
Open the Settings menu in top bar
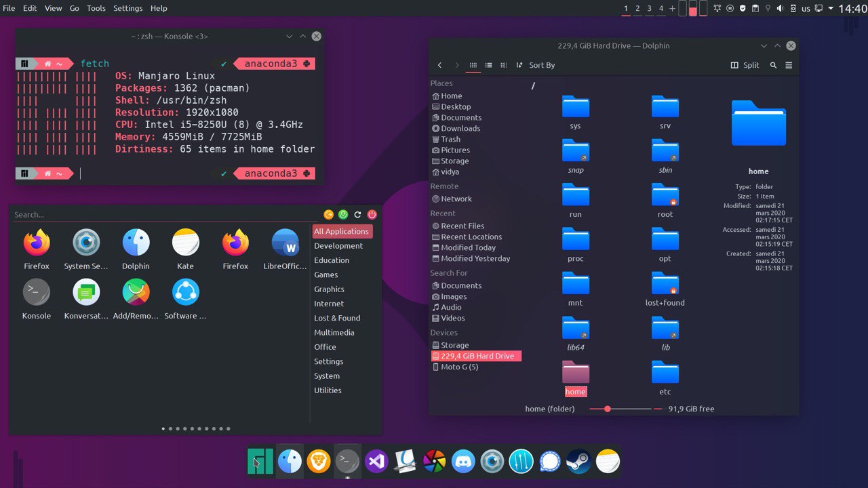click(127, 8)
